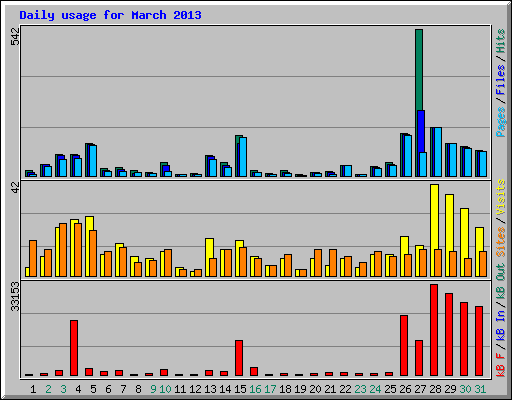This screenshot has height=400, width=512.
Task: Click the 42 visits axis value
Action: click(15, 188)
